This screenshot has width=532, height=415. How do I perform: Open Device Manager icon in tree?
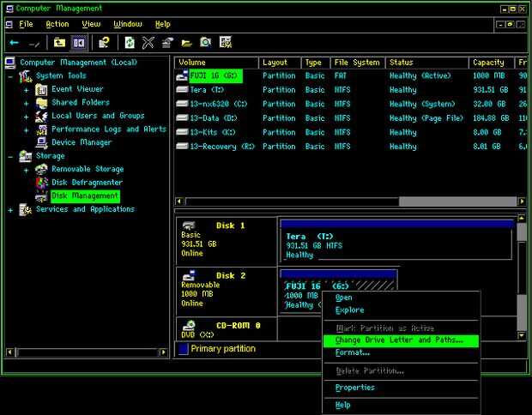pyautogui.click(x=41, y=142)
